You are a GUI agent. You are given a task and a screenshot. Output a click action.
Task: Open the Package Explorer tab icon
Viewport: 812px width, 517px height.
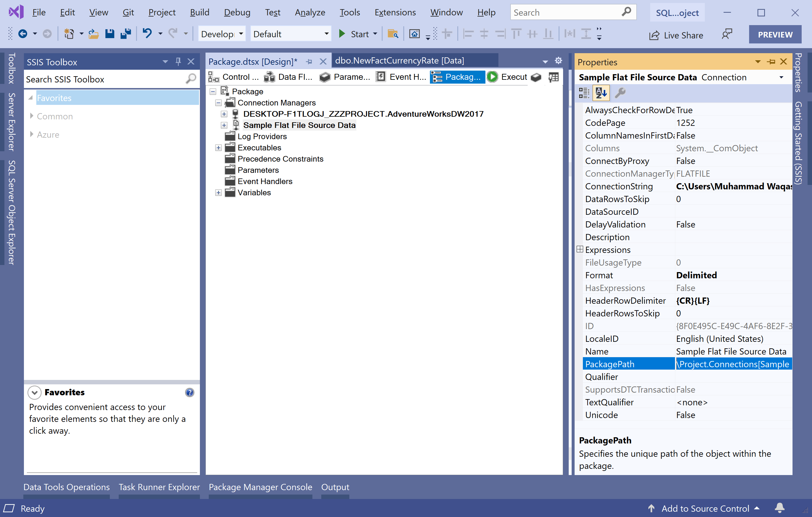coord(437,77)
